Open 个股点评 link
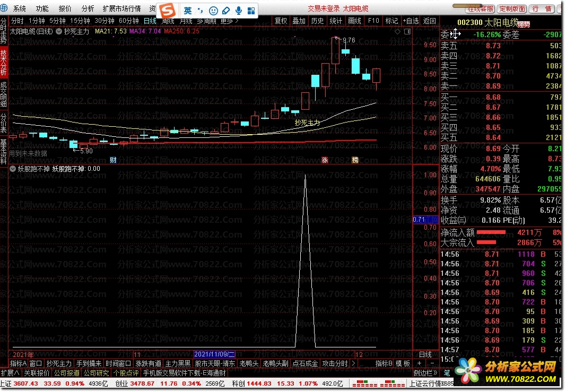566x392 pixels. coord(126,373)
